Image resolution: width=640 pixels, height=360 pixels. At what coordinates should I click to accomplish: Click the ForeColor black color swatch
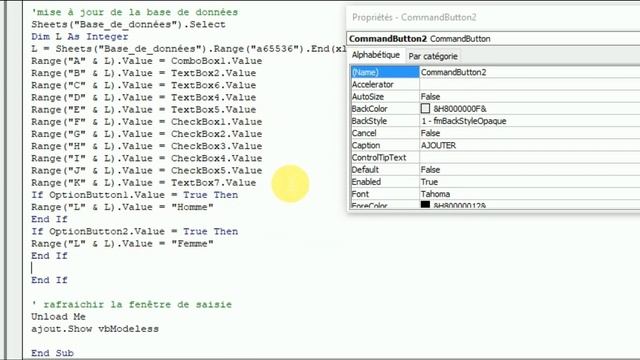tap(425, 204)
